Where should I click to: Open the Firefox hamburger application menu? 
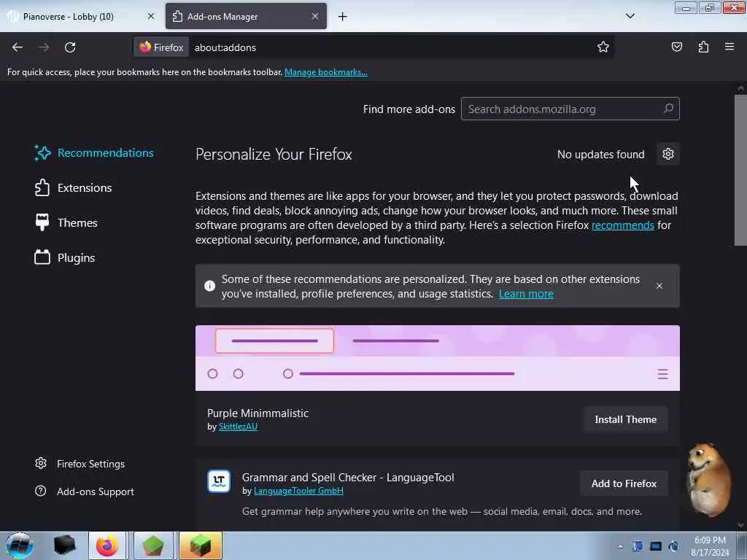click(729, 47)
